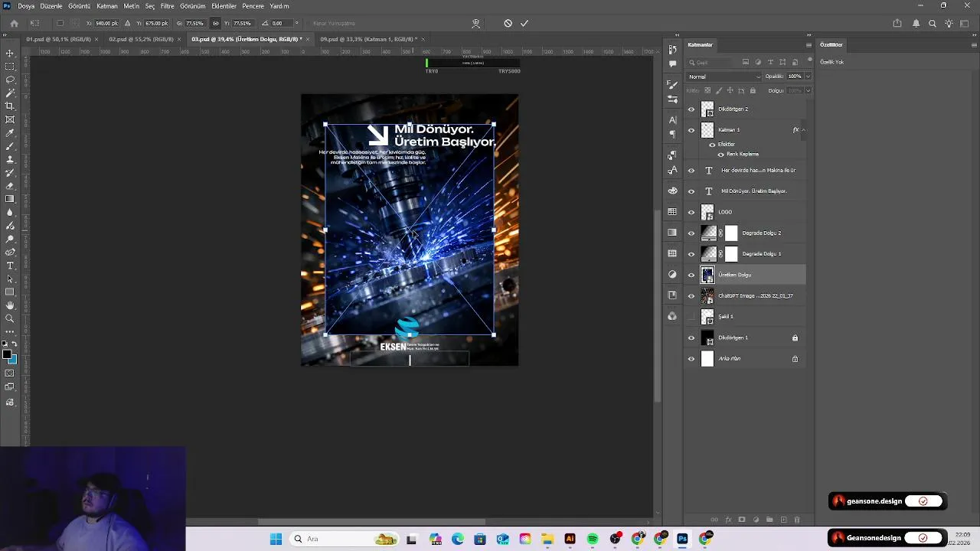The height and width of the screenshot is (551, 980).
Task: Click the Search icon in top right
Action: pyautogui.click(x=933, y=23)
